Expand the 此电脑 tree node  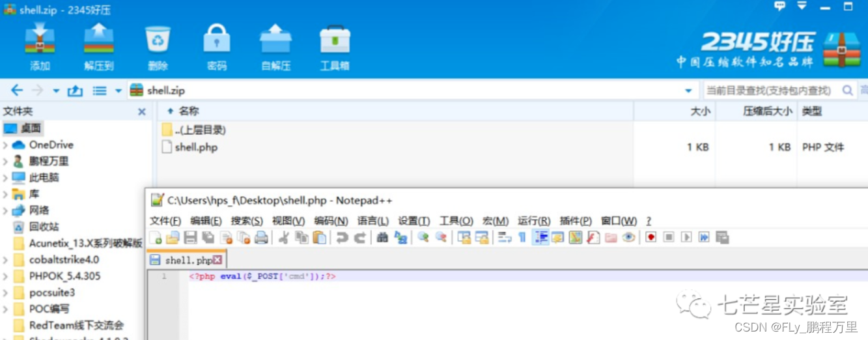point(5,178)
